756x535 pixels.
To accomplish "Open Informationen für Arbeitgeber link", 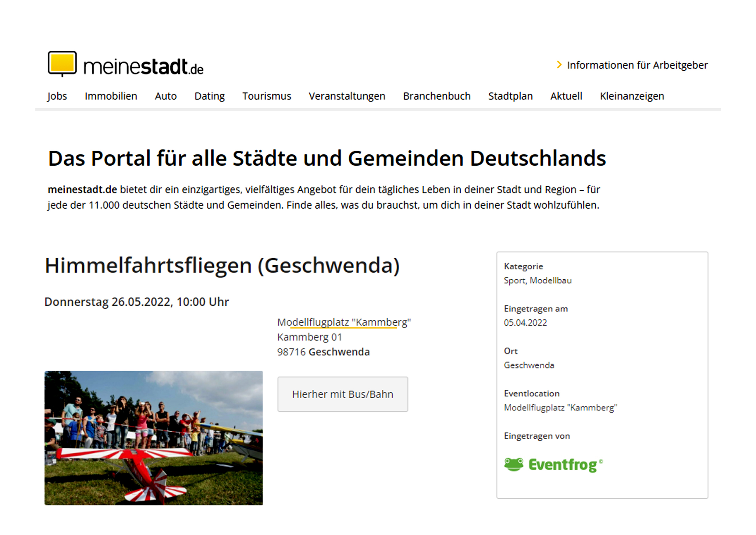I will (637, 65).
